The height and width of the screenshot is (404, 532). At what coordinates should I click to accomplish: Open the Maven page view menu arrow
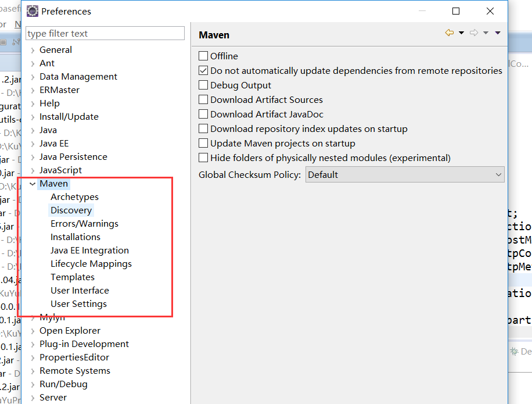(498, 33)
